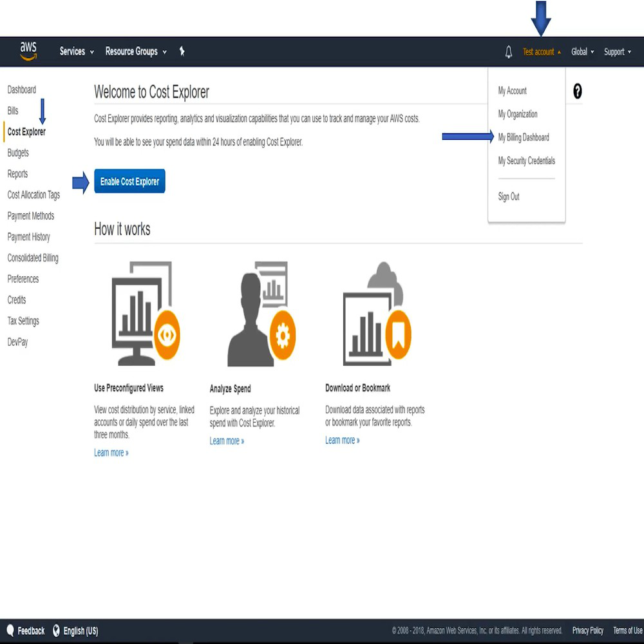
Task: Click the Download or Bookmark illustration
Action: pos(377,314)
